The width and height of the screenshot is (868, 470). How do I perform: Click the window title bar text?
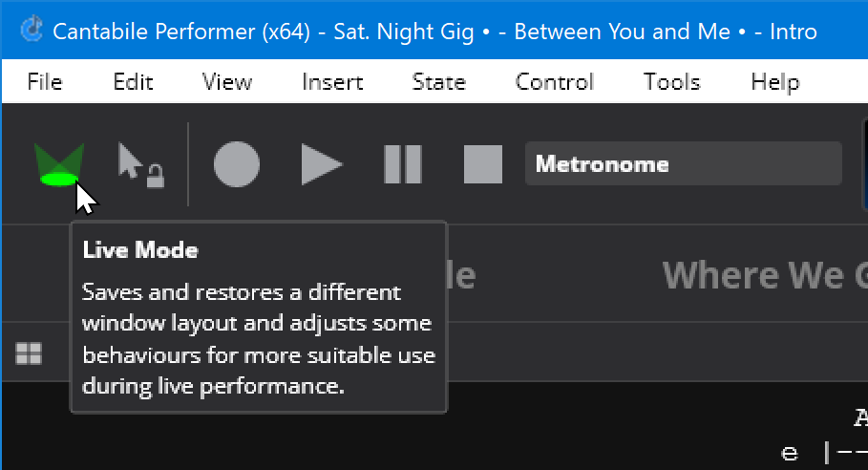point(434,32)
